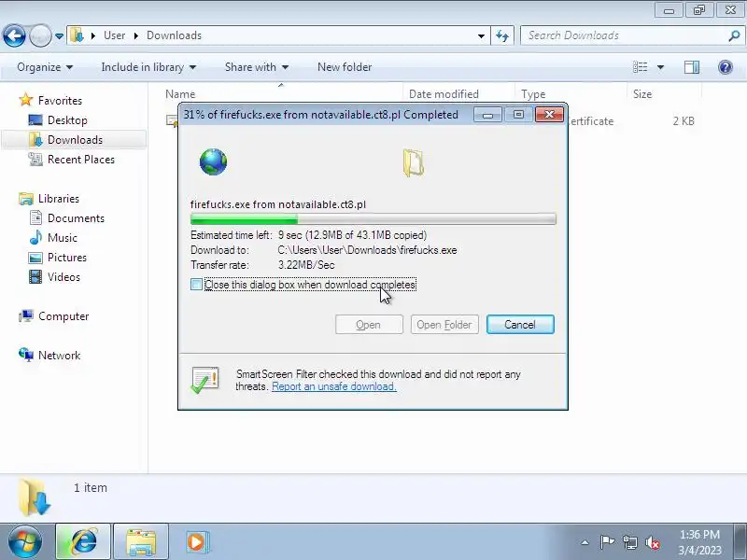Click New folder in toolbar
This screenshot has width=747, height=560.
[345, 67]
